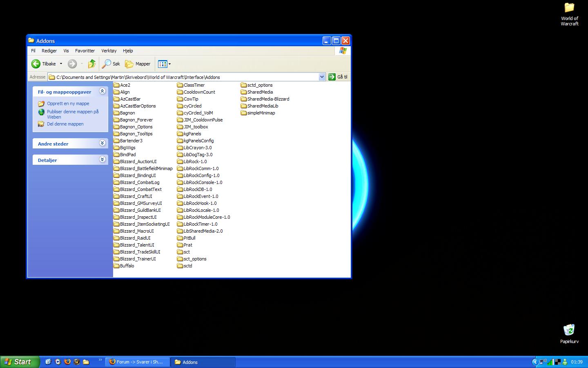Select the Bartender3 folder icon

click(116, 141)
